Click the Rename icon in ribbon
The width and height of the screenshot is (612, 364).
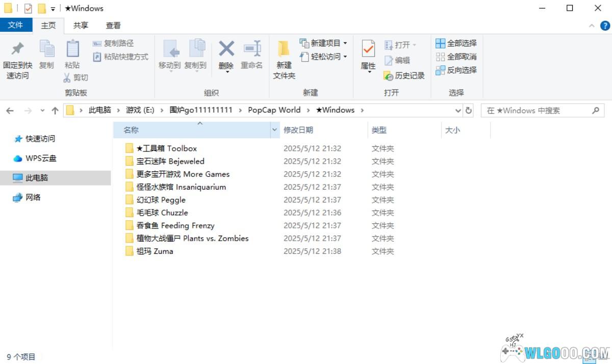252,49
